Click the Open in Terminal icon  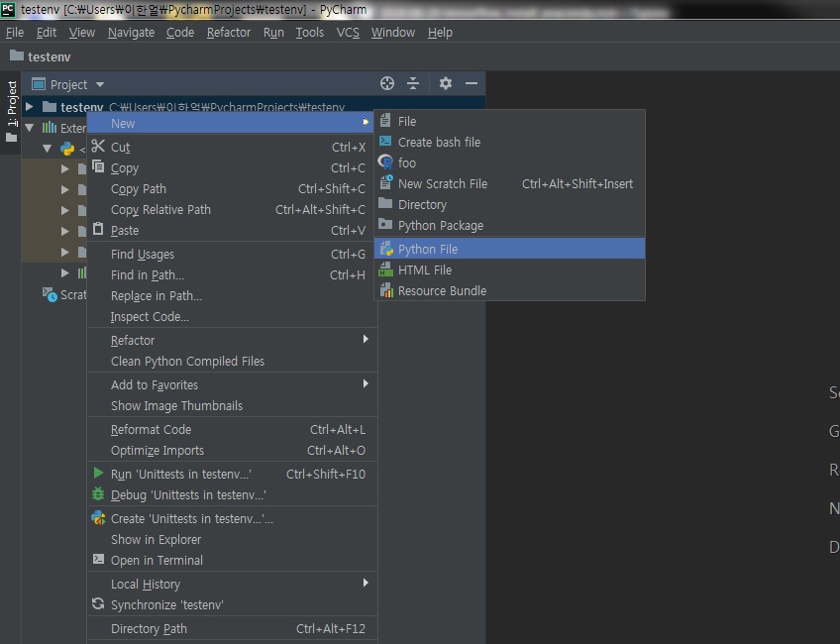pyautogui.click(x=98, y=560)
